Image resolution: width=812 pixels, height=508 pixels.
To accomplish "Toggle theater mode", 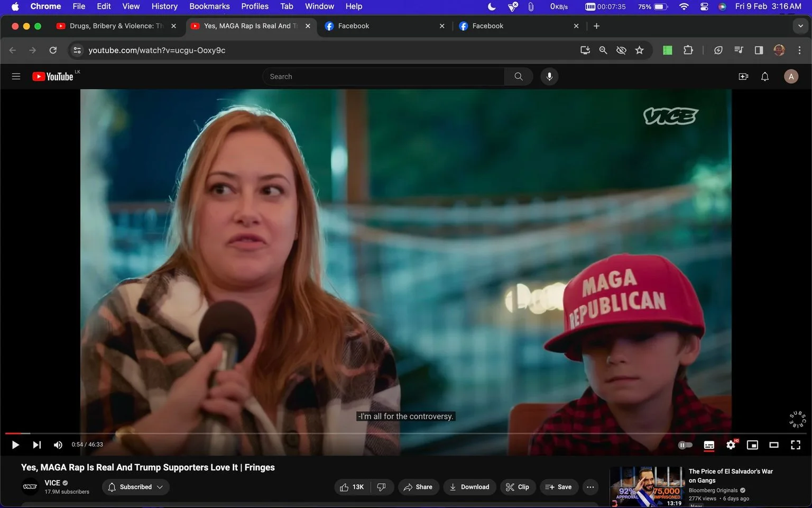I will [x=774, y=445].
